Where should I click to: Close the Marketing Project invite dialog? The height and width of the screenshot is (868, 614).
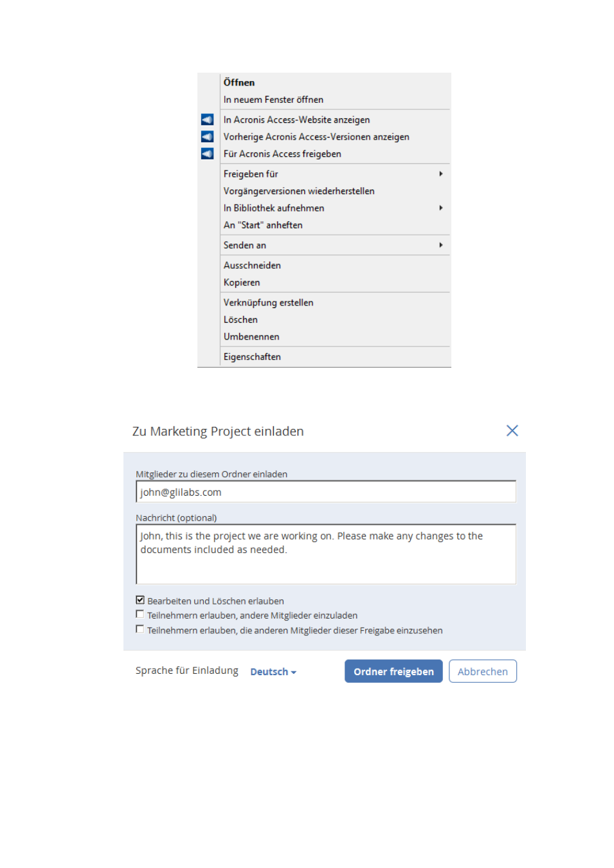(512, 431)
